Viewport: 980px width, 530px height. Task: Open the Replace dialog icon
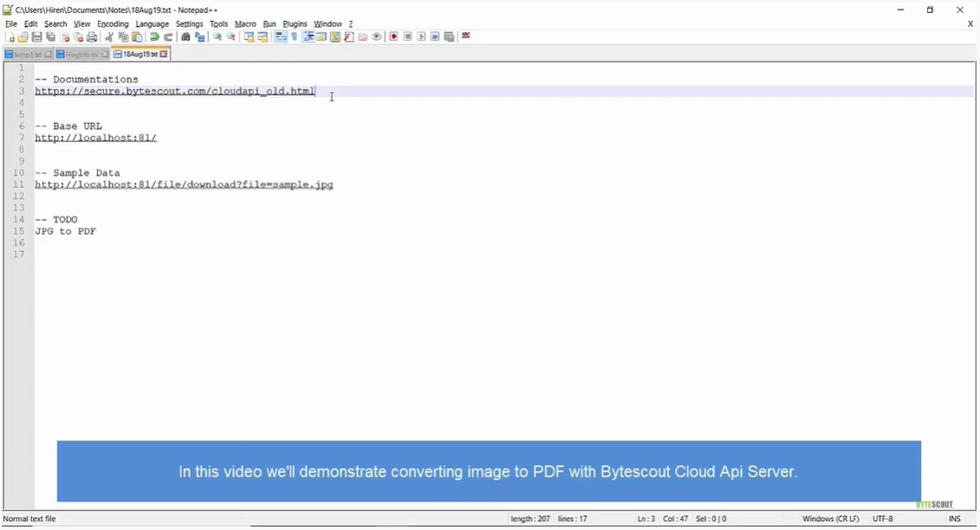click(199, 37)
